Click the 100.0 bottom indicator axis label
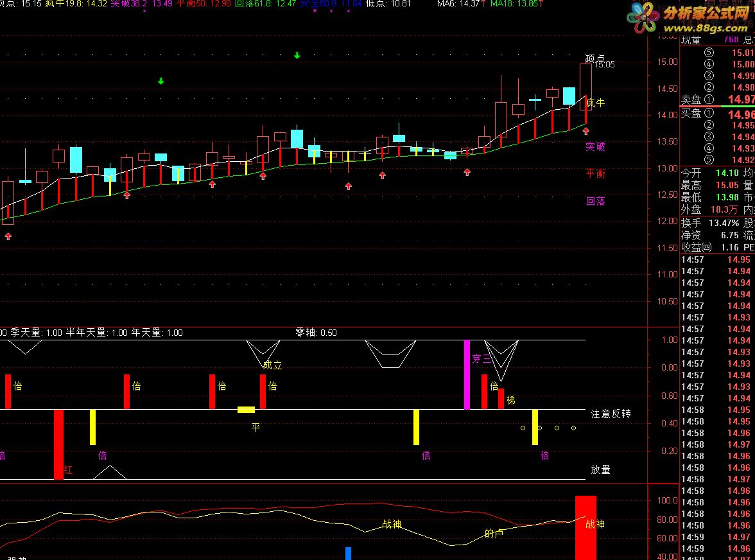This screenshot has width=755, height=560. pyautogui.click(x=668, y=501)
